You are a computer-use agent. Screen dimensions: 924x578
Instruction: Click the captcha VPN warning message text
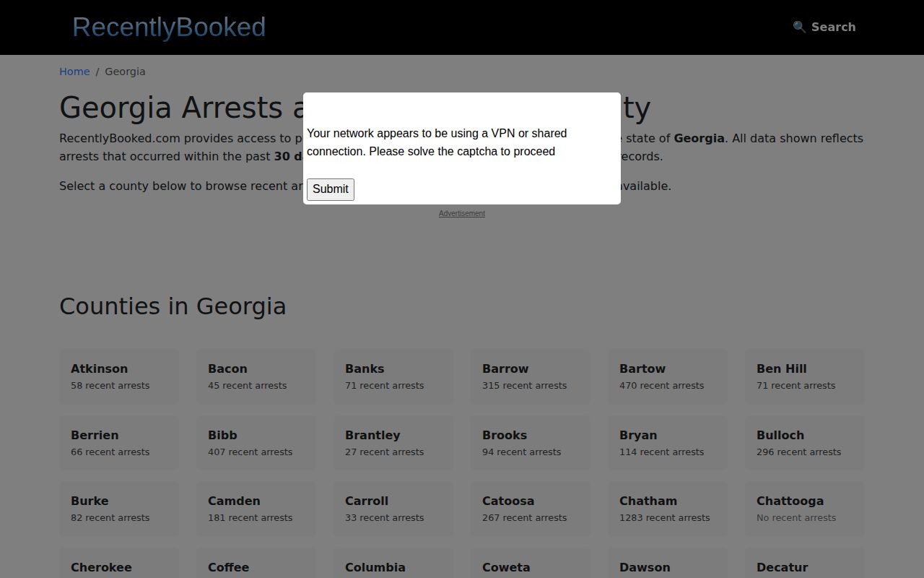point(437,142)
